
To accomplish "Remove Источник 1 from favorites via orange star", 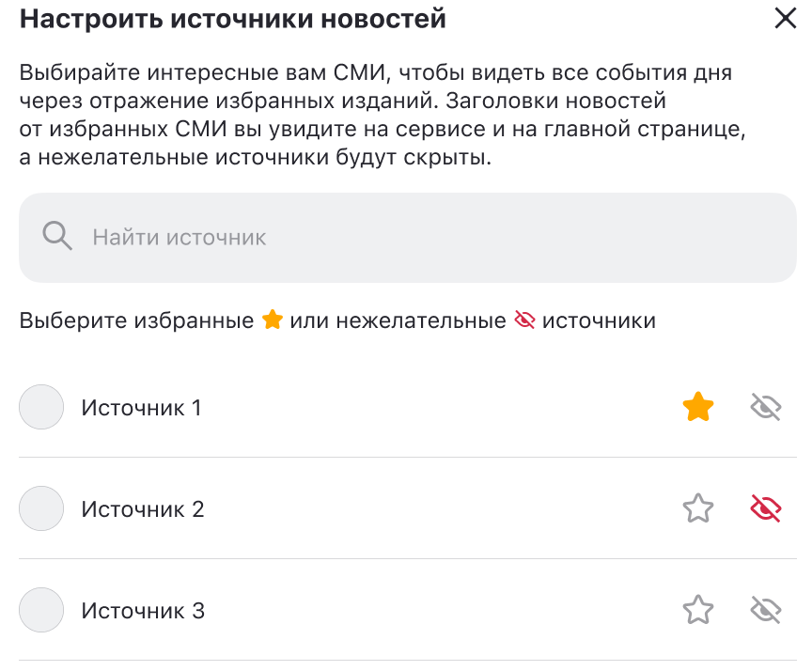I will pos(698,407).
